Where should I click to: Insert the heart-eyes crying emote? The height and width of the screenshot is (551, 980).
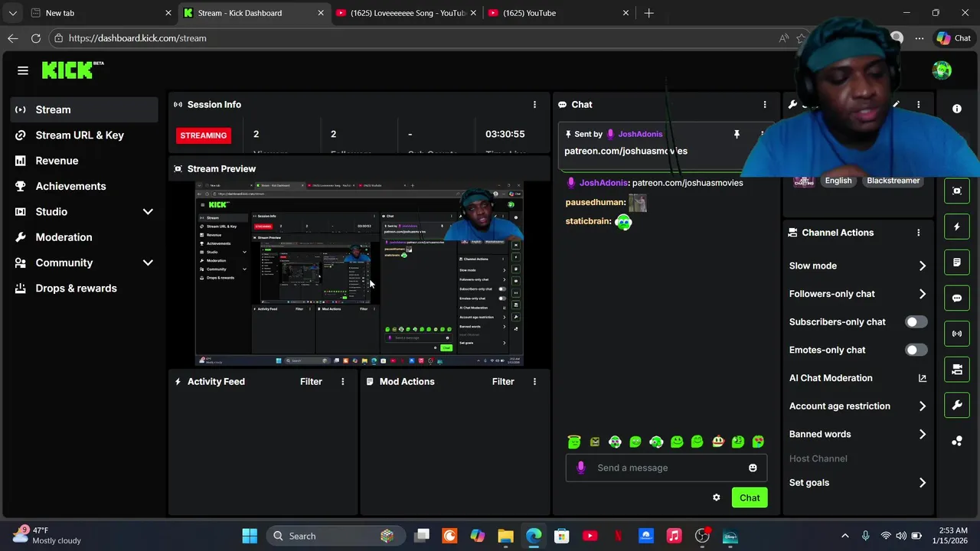(758, 442)
